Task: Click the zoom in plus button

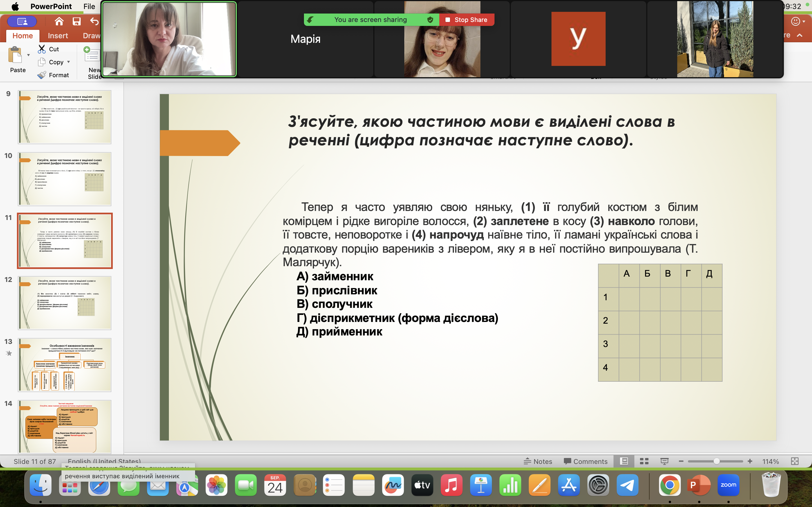Action: [x=750, y=461]
